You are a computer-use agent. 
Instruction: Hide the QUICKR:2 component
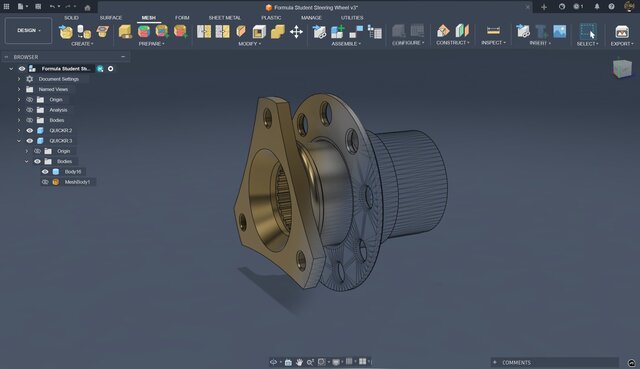point(29,130)
